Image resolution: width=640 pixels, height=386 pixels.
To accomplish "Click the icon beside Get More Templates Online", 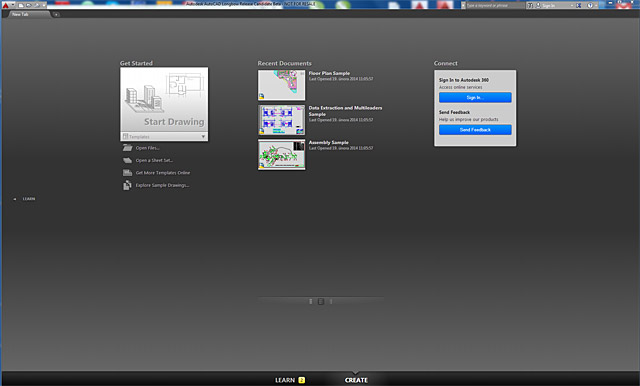I will tap(127, 173).
